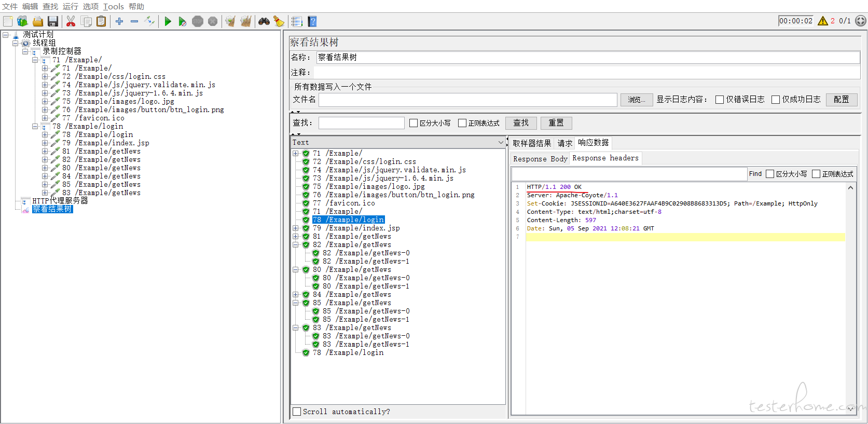Toggle 区分大小写 next to Find
Image resolution: width=868 pixels, height=424 pixels.
[770, 174]
